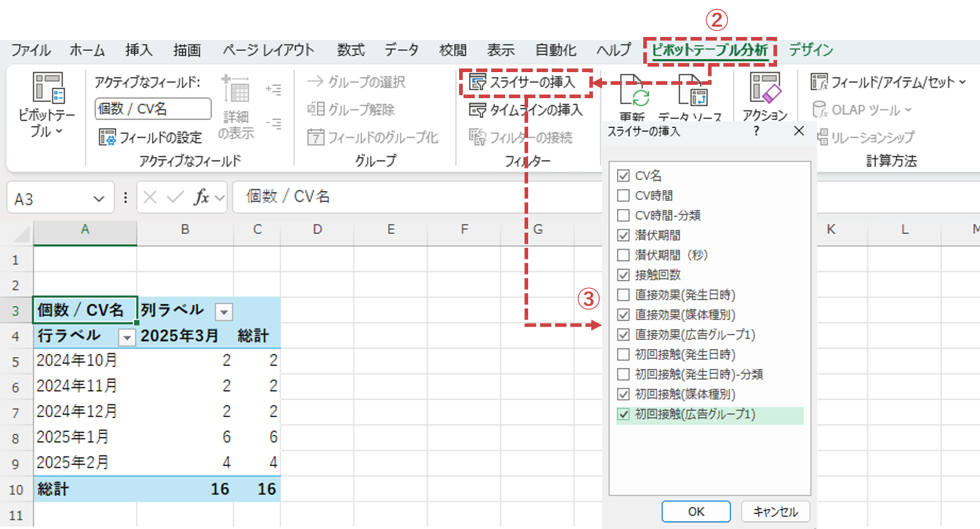Switch to the データ tab
This screenshot has width=980, height=529.
click(402, 50)
